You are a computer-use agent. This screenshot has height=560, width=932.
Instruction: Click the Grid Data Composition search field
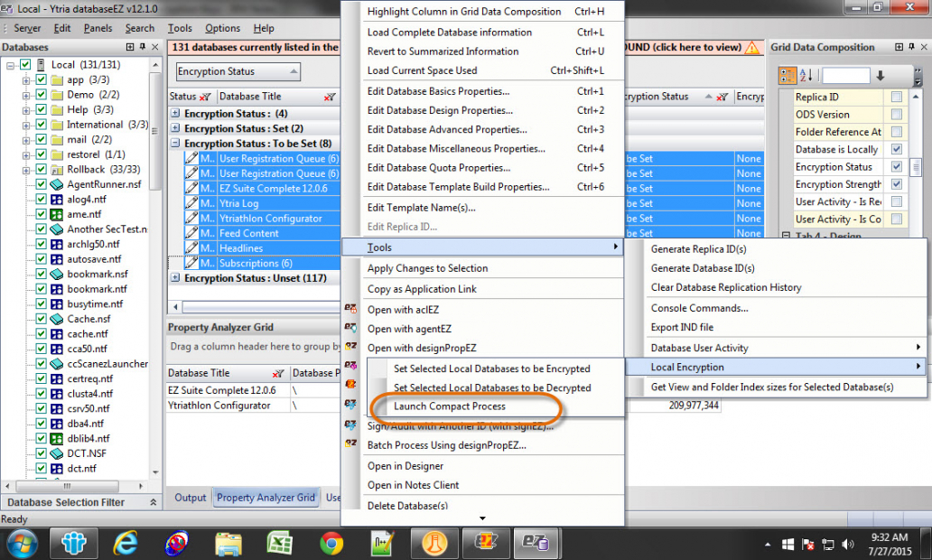tap(845, 76)
